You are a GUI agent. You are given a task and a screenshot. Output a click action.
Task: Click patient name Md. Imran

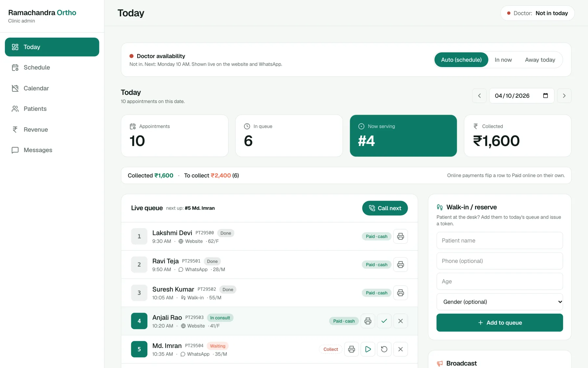167,346
